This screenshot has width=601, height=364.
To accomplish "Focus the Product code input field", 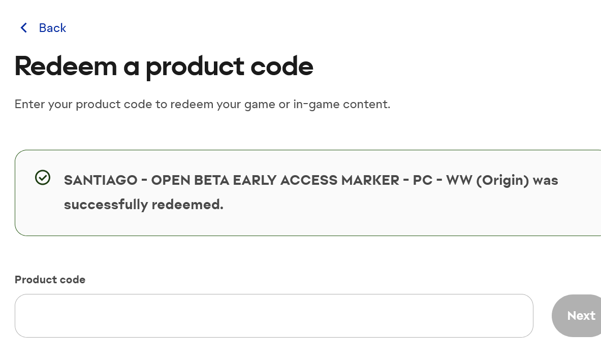I will [x=274, y=316].
